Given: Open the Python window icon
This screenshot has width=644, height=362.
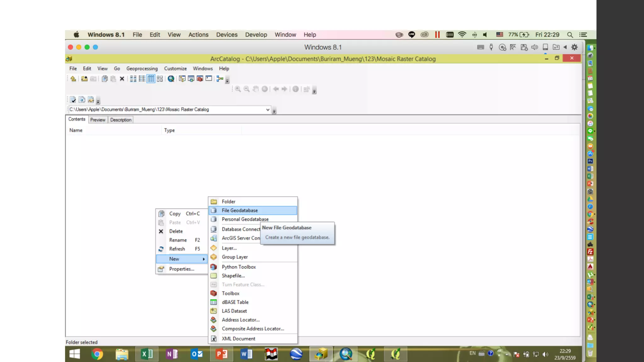Looking at the screenshot, I should pos(209,79).
